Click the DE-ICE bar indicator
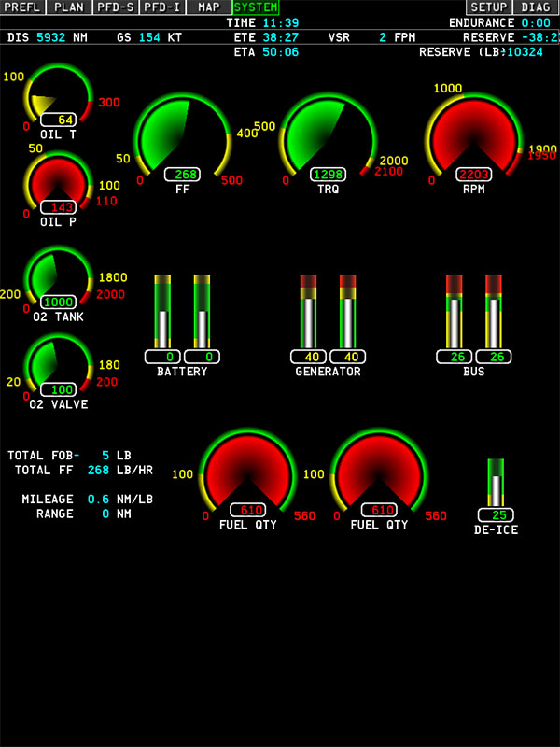Viewport: 560px width, 747px height. tap(496, 483)
